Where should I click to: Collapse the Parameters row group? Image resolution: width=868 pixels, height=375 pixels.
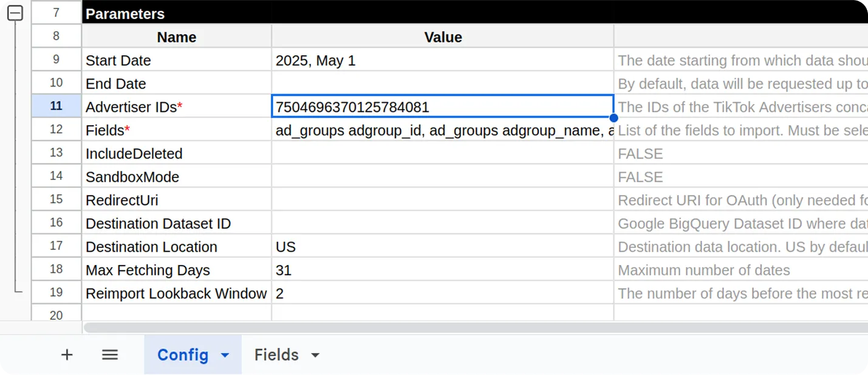click(15, 13)
